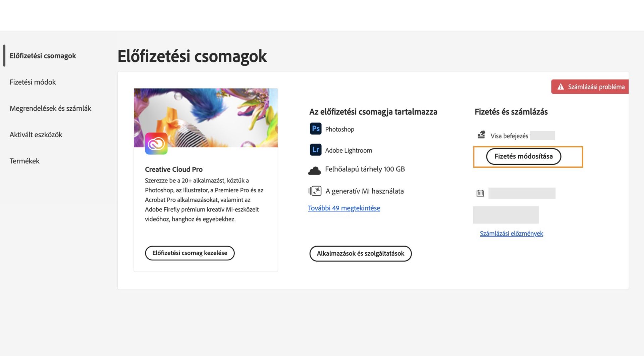Open the Számlázási előzmények link
644x356 pixels.
[511, 234]
